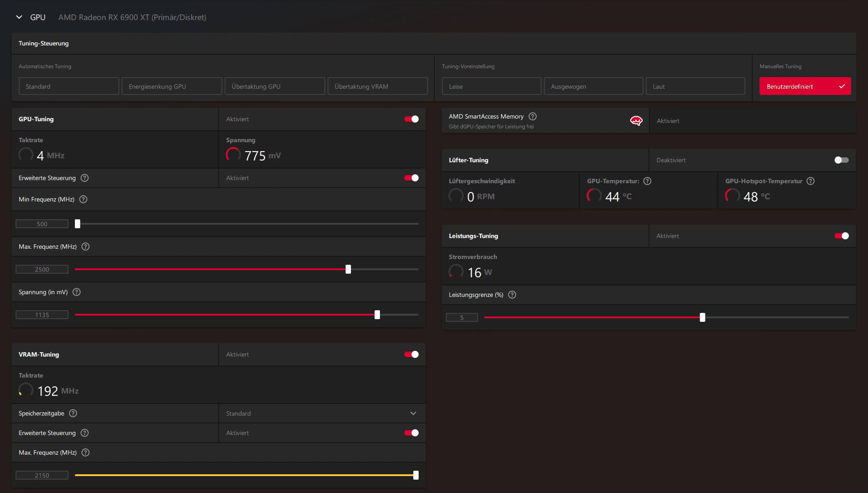
Task: Turn off the VRAM-Tuning toggle
Action: 411,354
